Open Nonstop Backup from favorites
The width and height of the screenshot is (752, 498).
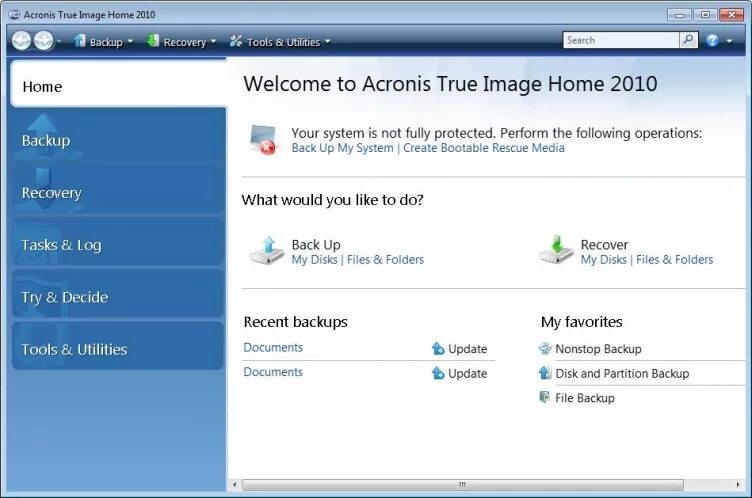598,349
